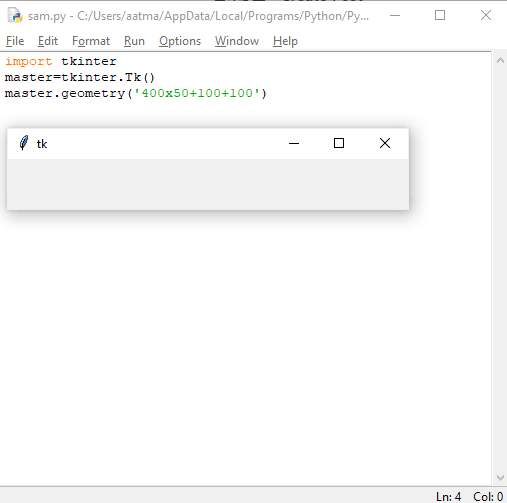
Task: Open the Run menu
Action: coord(134,41)
